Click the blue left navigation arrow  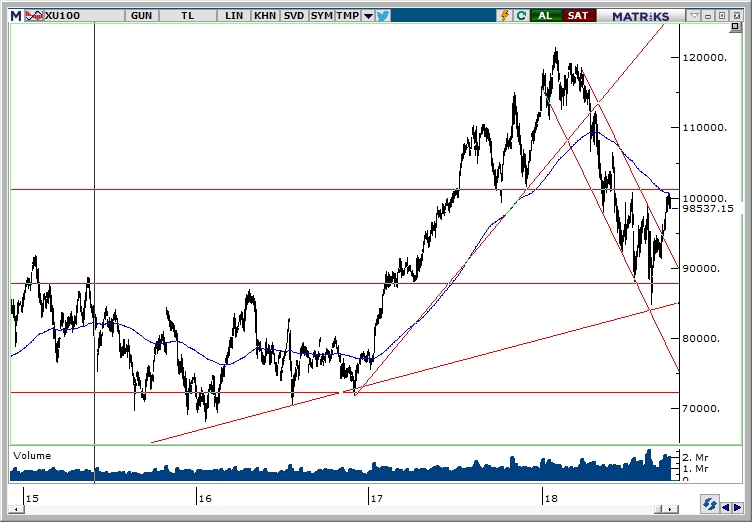click(x=726, y=508)
